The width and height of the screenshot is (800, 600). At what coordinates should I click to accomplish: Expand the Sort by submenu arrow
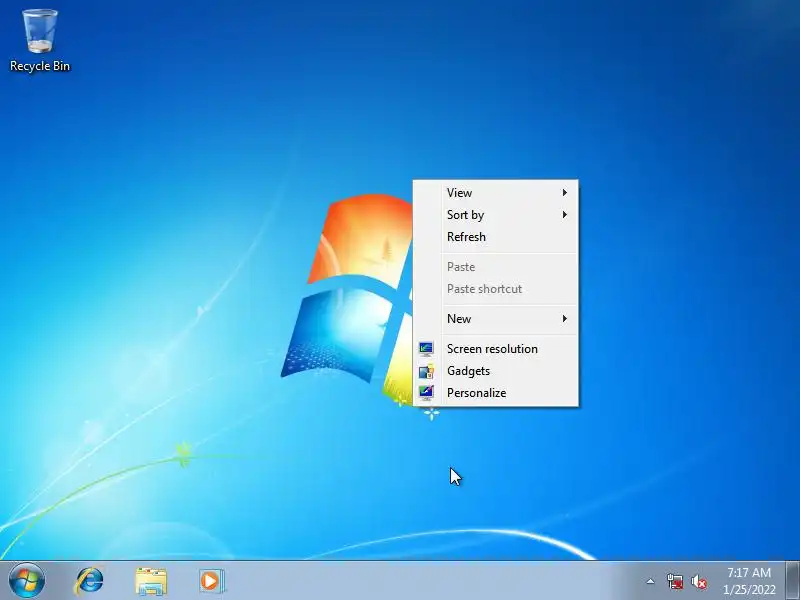click(x=564, y=214)
